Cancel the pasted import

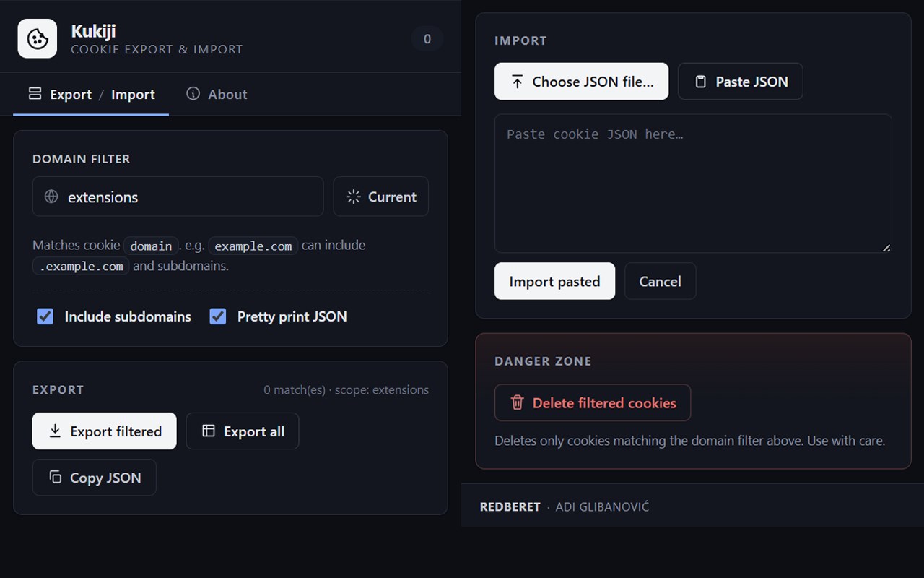[660, 281]
